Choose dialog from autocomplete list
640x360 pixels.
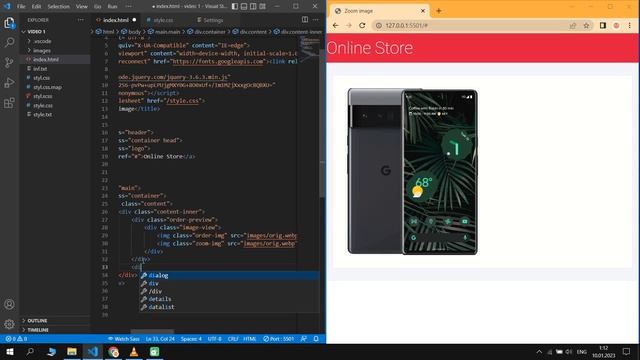point(230,276)
